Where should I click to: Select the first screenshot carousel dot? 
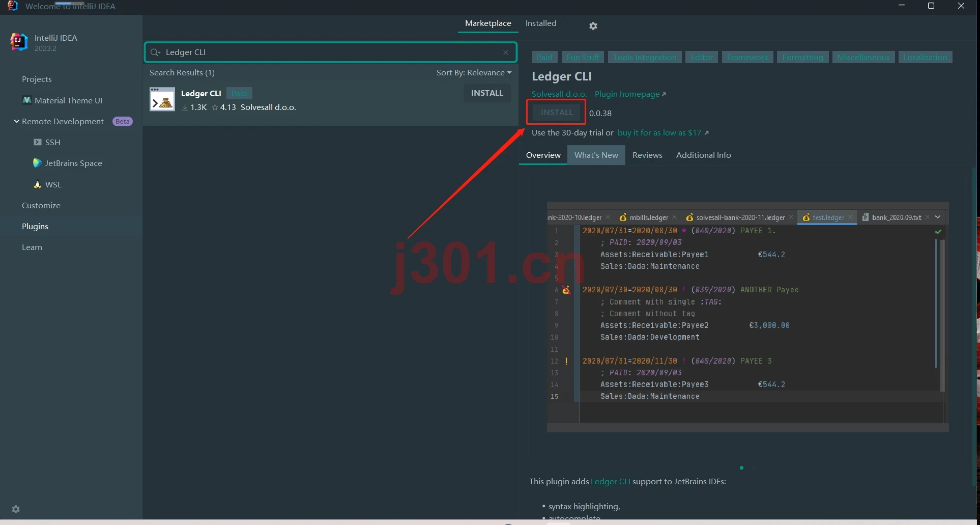[x=741, y=468]
